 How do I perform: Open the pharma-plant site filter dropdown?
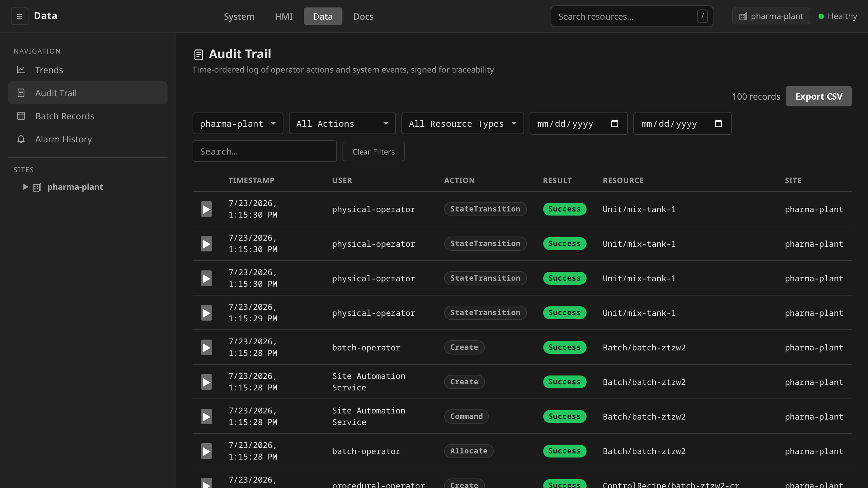238,124
